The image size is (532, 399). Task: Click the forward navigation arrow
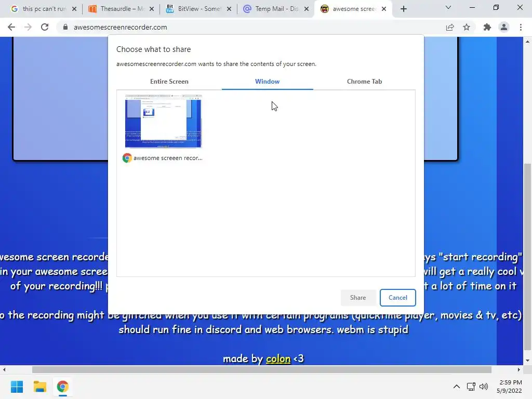point(28,27)
